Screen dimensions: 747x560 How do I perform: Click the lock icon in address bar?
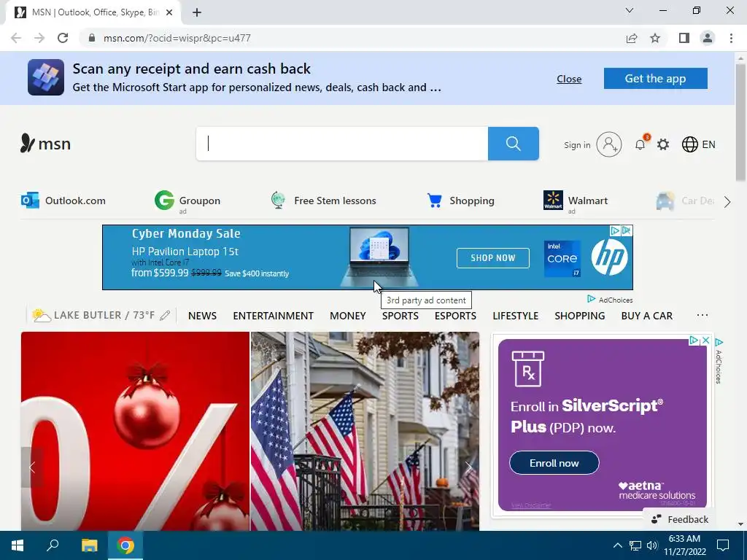pos(92,38)
